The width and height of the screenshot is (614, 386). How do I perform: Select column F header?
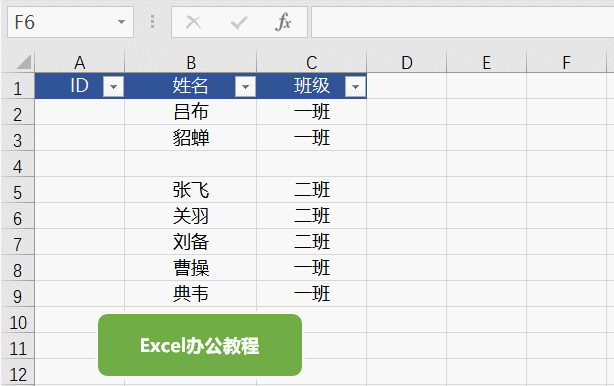click(x=567, y=62)
